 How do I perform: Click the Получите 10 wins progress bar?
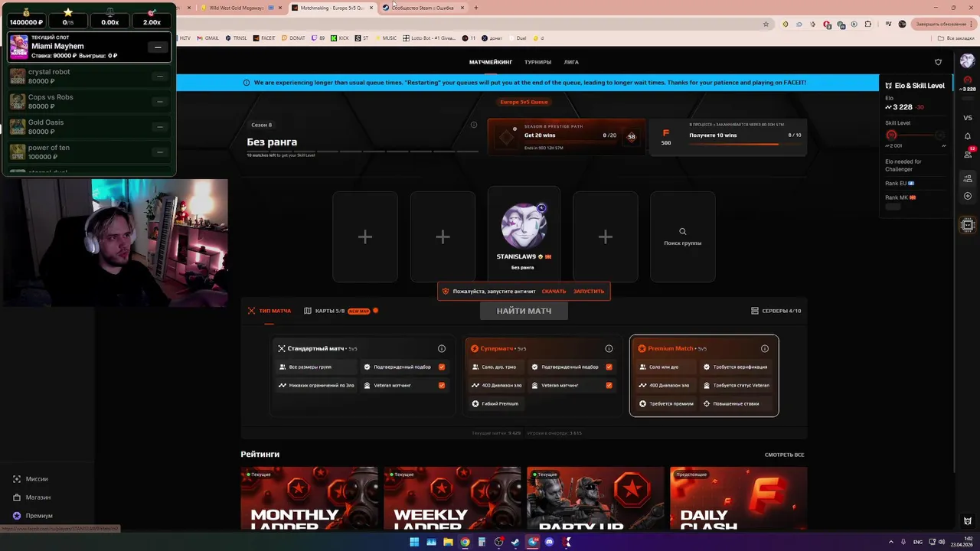point(745,144)
